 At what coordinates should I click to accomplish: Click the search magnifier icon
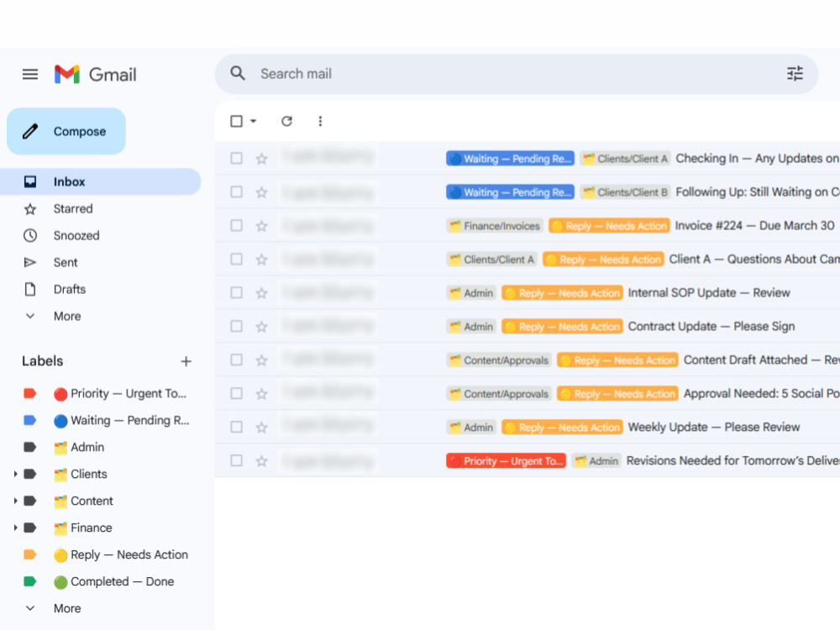pyautogui.click(x=238, y=73)
